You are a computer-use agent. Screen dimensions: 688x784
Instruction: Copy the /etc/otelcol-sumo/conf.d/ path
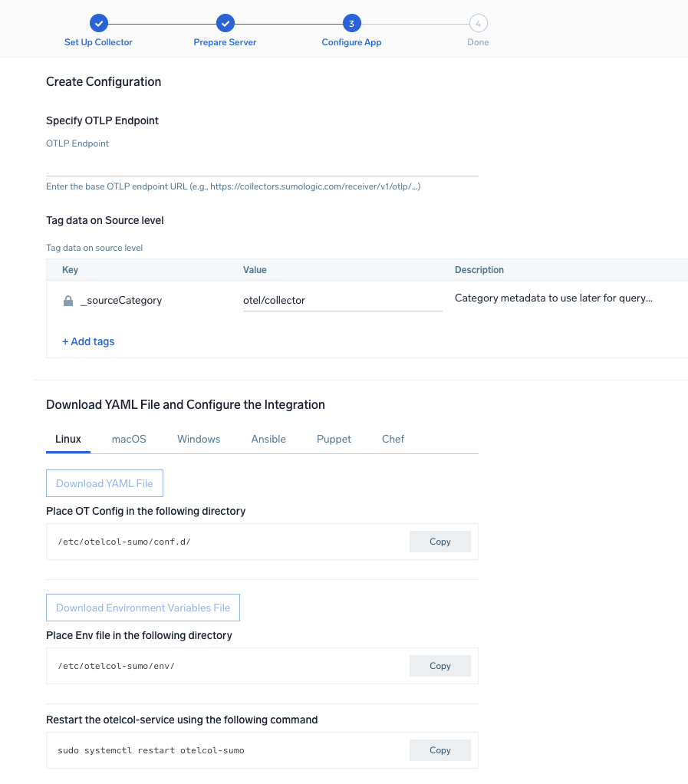440,542
